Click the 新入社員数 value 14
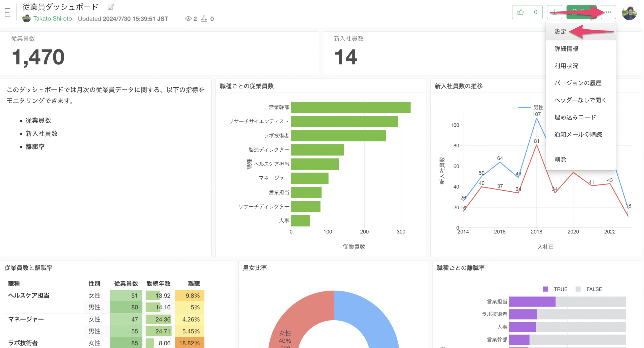Image resolution: width=644 pixels, height=348 pixels. [346, 57]
